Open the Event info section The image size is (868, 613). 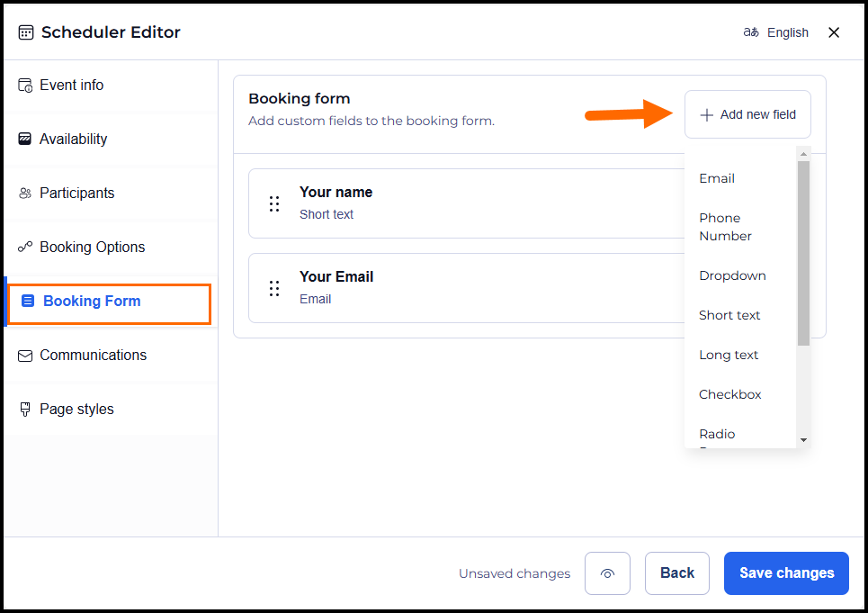pos(111,86)
